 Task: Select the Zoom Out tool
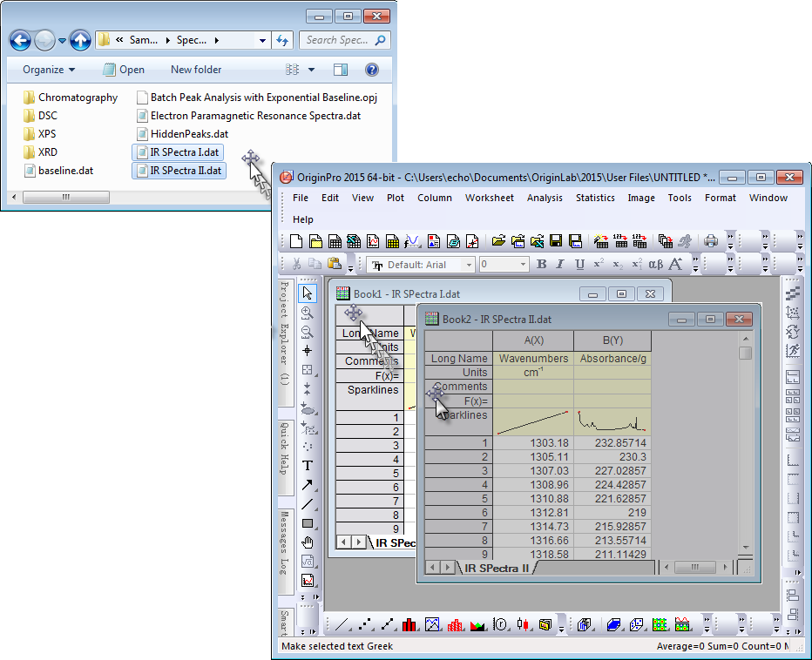coord(308,332)
